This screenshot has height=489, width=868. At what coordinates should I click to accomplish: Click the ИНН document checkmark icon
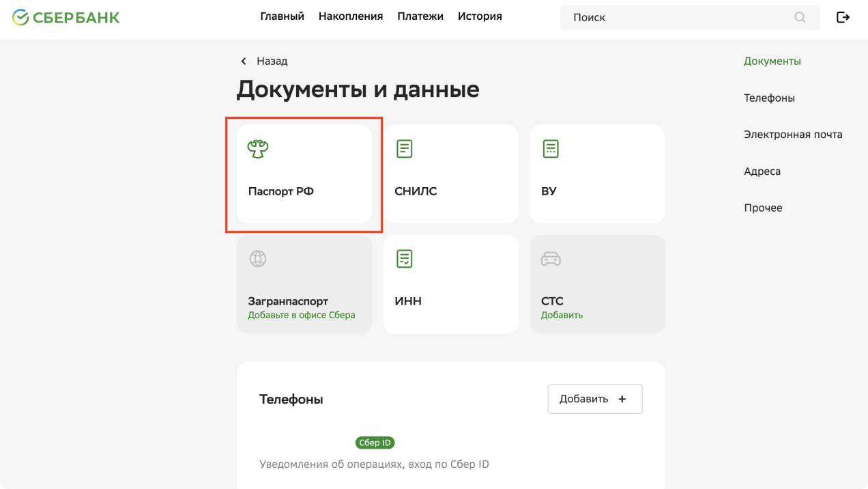coord(405,259)
